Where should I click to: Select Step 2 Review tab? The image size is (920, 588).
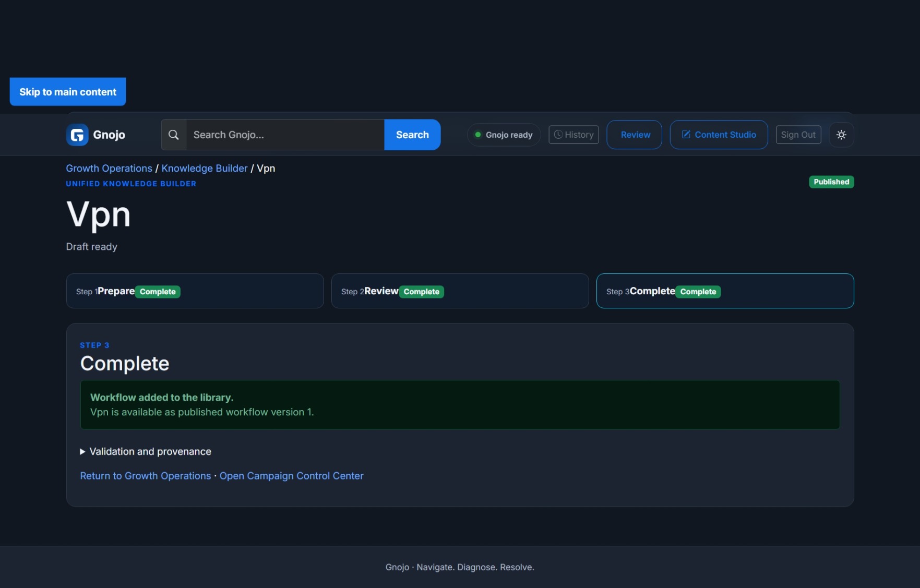click(x=460, y=291)
